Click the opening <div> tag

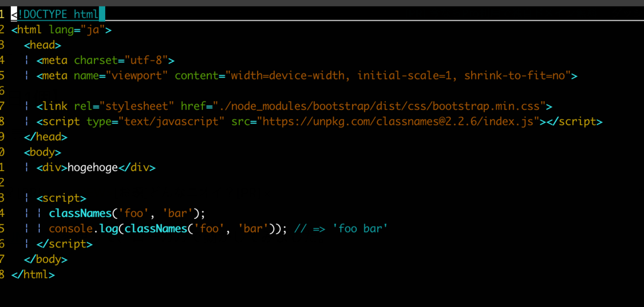pyautogui.click(x=52, y=168)
